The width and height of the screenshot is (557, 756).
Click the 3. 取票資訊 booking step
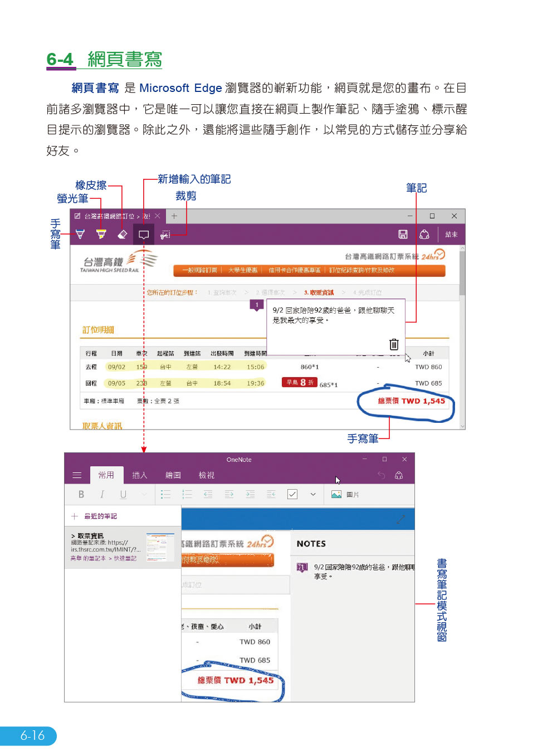click(319, 292)
